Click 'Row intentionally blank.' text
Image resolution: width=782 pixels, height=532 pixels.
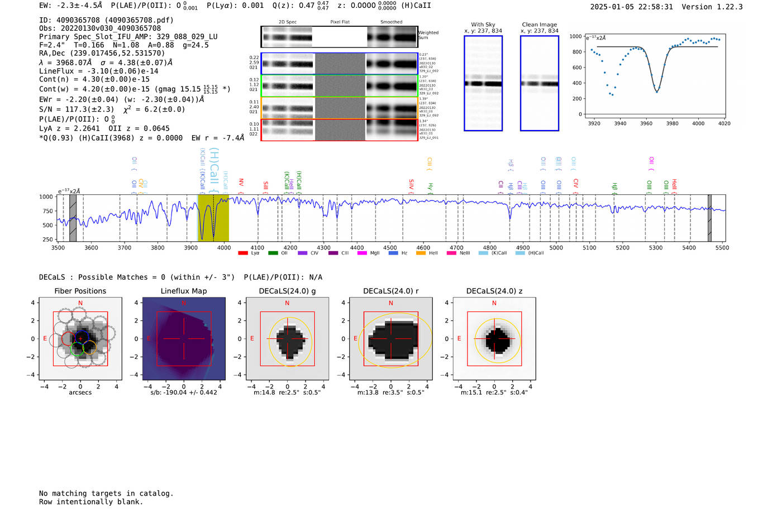click(x=91, y=502)
